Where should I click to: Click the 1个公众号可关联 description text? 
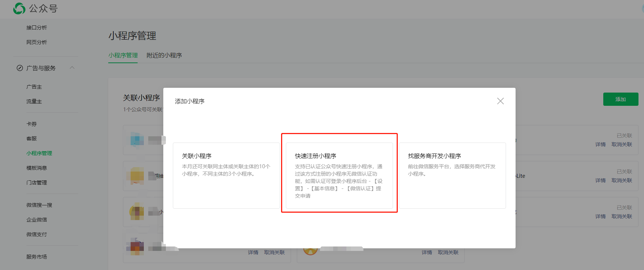tap(143, 109)
